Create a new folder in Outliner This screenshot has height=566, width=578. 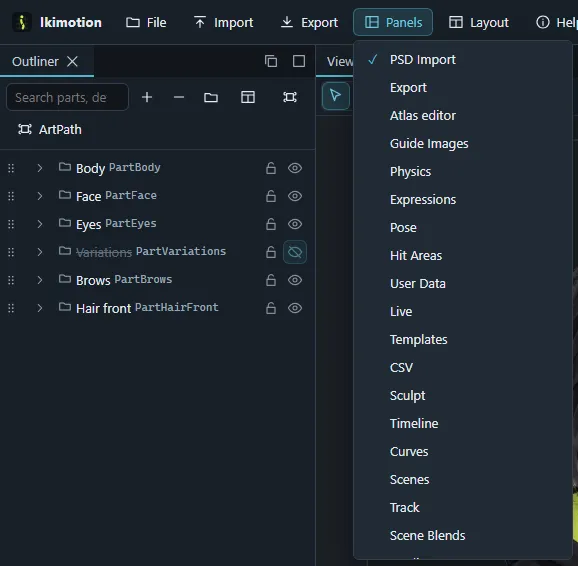211,97
